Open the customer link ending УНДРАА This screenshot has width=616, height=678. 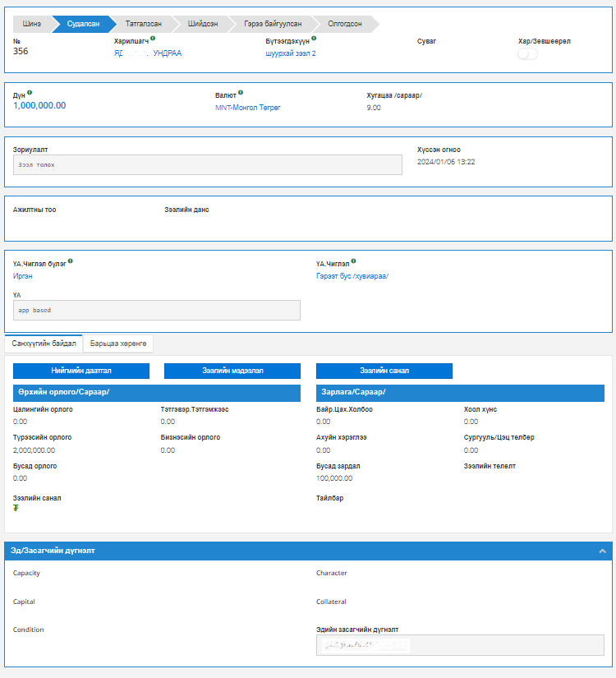148,53
